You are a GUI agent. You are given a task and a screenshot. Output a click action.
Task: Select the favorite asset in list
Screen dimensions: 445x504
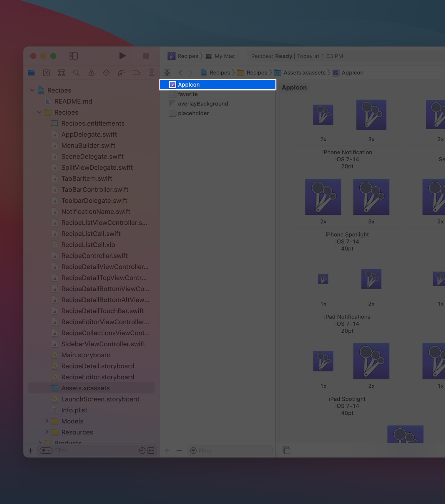coord(188,94)
